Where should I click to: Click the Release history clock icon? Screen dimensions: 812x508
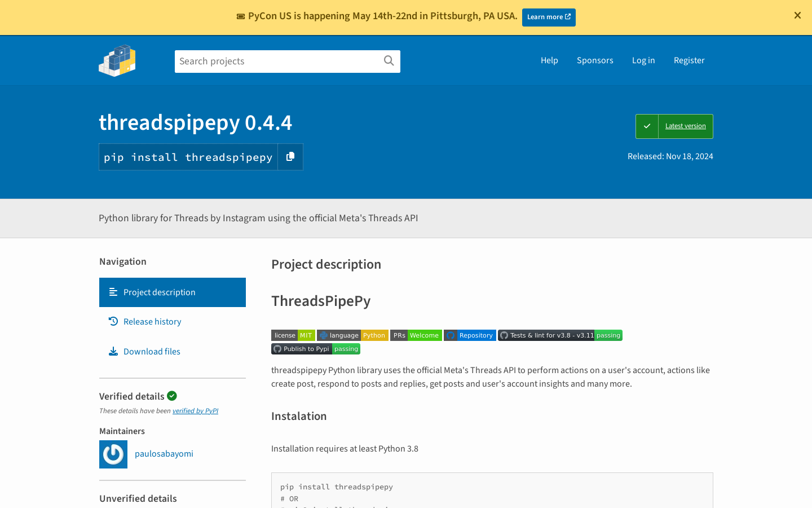113,321
